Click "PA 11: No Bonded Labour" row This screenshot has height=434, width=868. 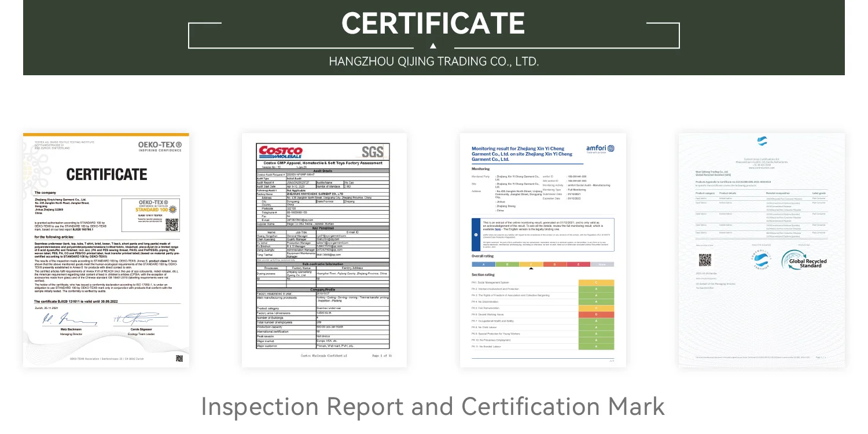[x=543, y=346]
